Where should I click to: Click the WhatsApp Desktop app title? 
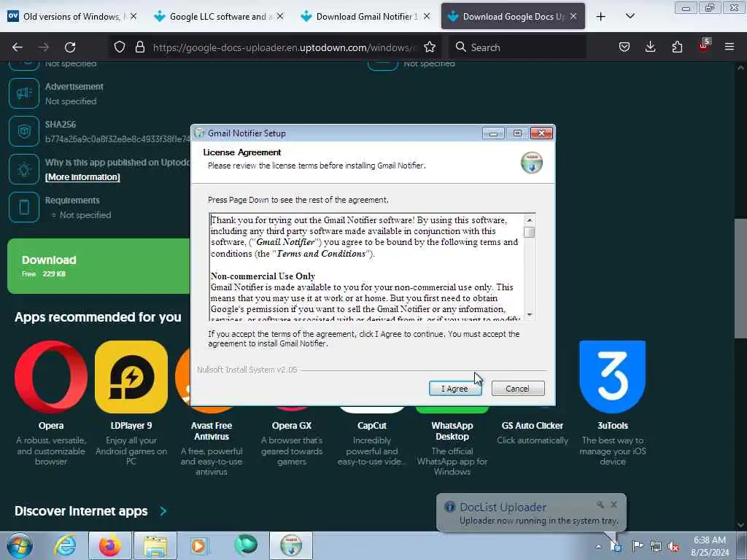pyautogui.click(x=452, y=431)
